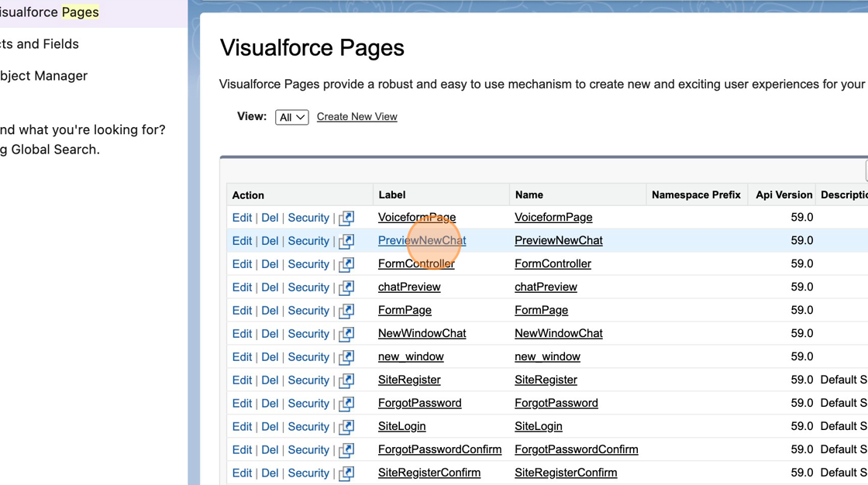This screenshot has width=868, height=485.
Task: Open the View dropdown showing All
Action: pyautogui.click(x=291, y=117)
